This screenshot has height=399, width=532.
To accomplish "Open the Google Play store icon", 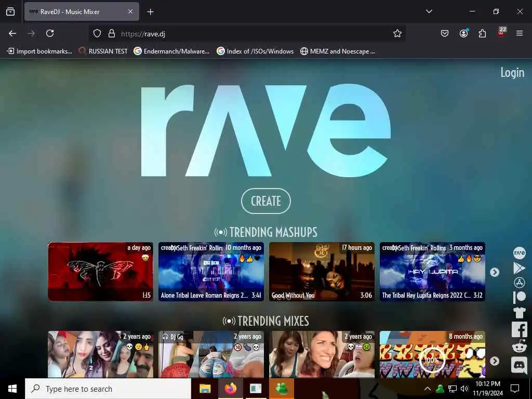I will (x=519, y=268).
